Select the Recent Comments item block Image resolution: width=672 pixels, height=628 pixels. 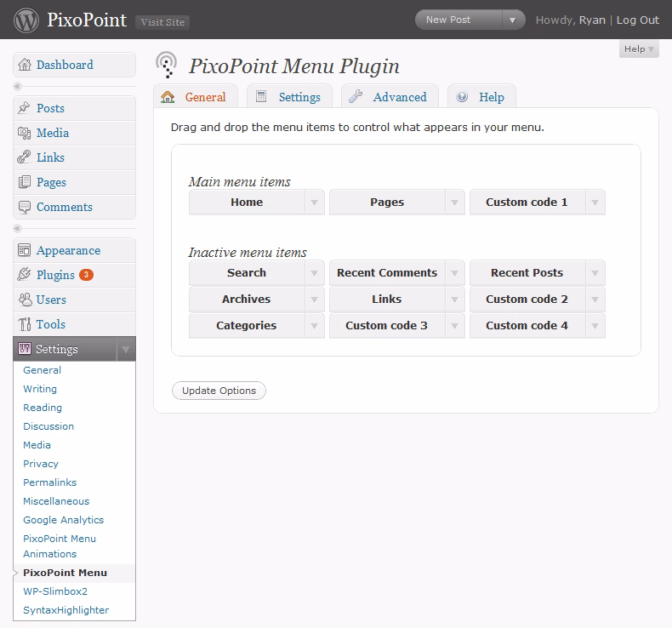397,273
